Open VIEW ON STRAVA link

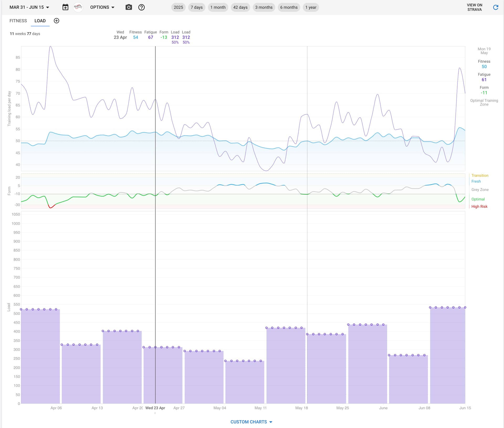click(474, 7)
